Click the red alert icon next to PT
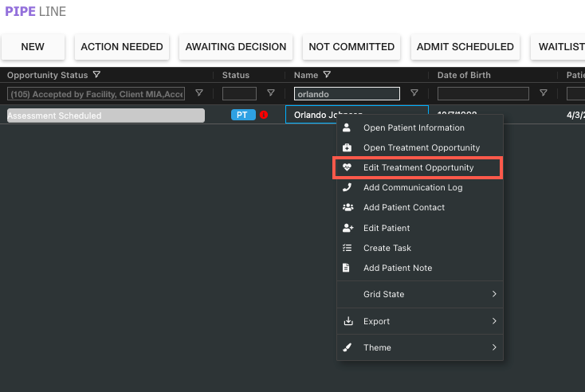Screen dimensions: 585x392 (264, 115)
